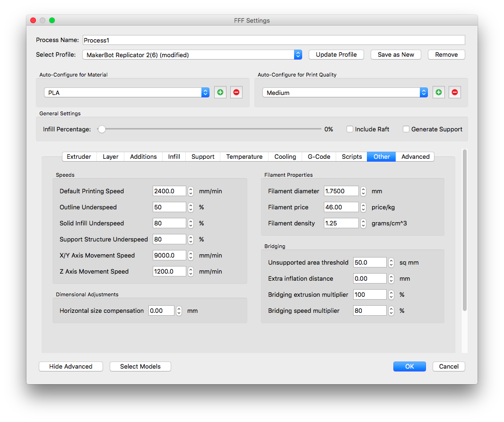Click Bridging speed multiplier stepper arrows

(391, 311)
